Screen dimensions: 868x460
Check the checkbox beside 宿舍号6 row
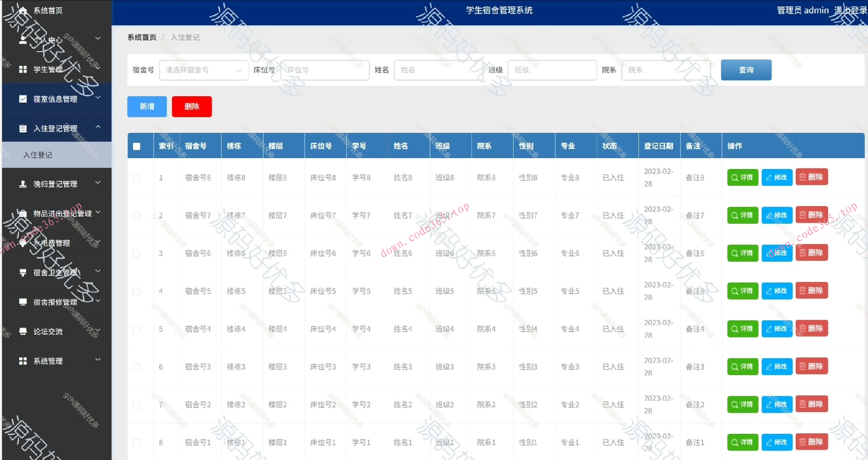[x=137, y=253]
